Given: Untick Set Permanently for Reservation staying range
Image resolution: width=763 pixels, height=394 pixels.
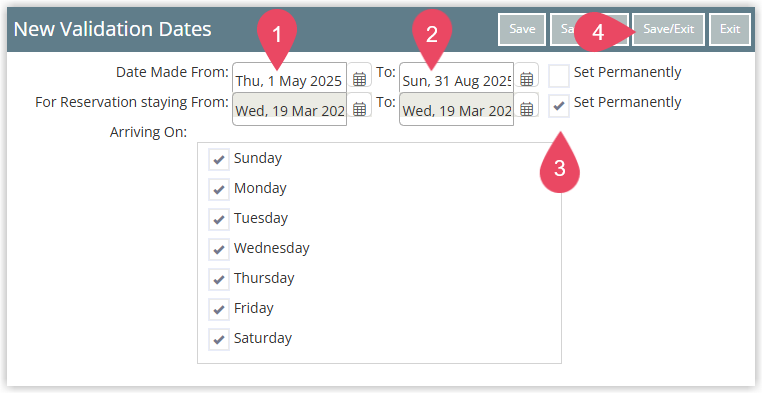Looking at the screenshot, I should 559,106.
